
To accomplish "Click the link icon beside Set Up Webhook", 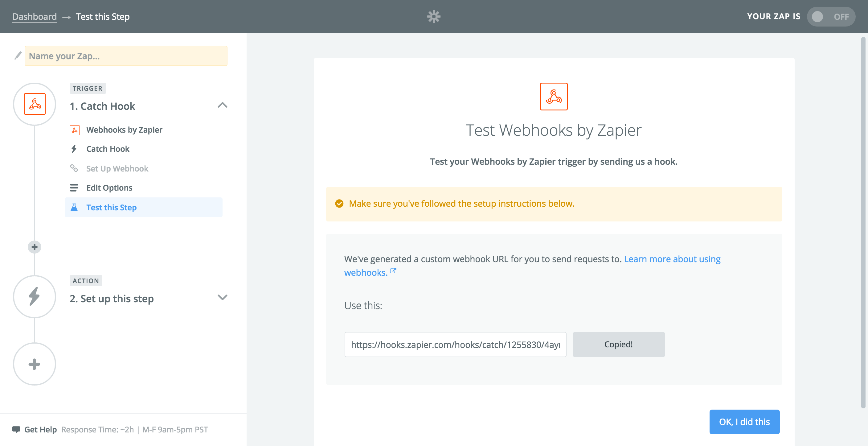I will tap(74, 168).
